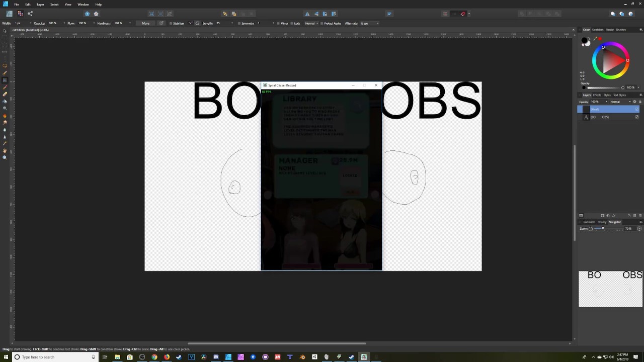Open the brush Width dropdown arrow
Screen dimensions: 644x362
coord(30,23)
